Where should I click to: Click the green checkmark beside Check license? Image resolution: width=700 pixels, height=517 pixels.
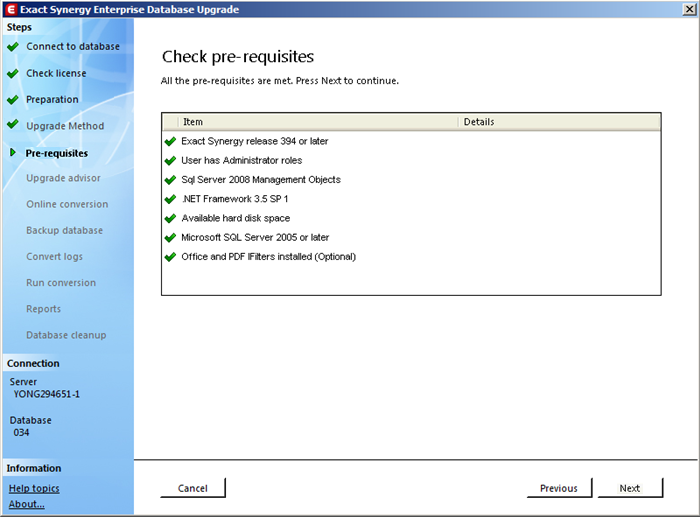pyautogui.click(x=13, y=73)
